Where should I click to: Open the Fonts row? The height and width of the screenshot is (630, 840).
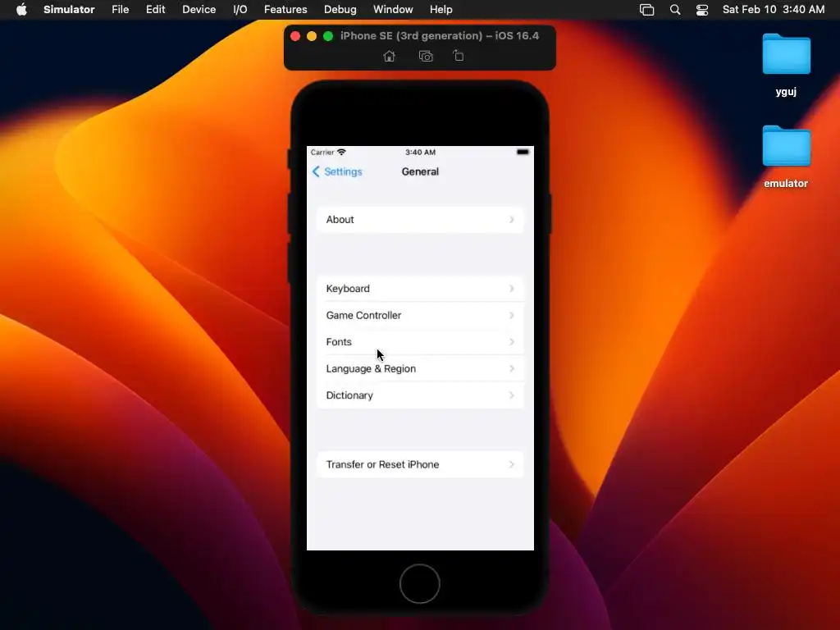tap(421, 342)
